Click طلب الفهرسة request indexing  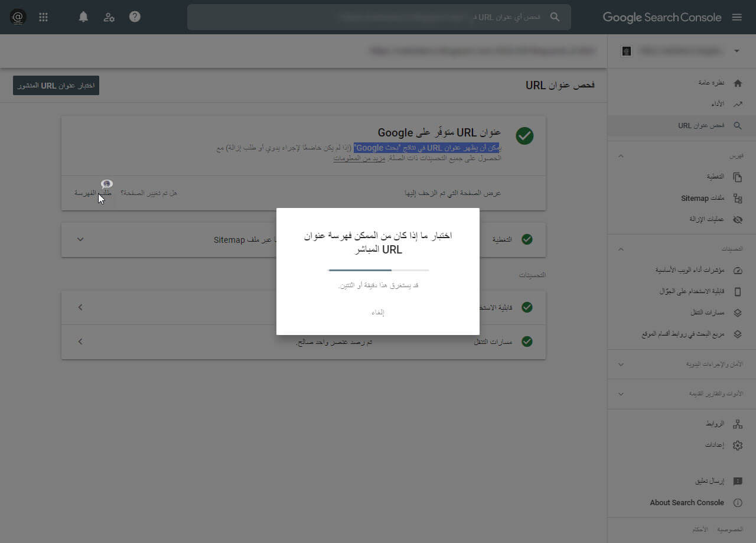click(93, 193)
